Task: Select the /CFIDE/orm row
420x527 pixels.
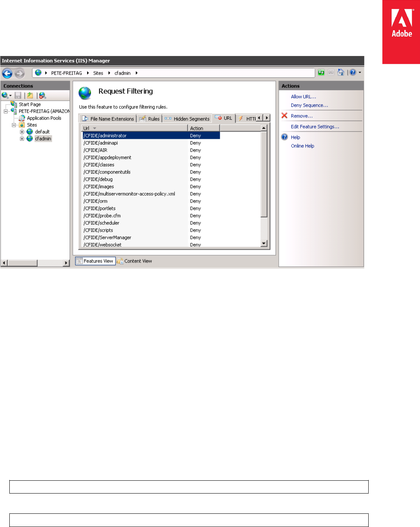Action: 151,201
